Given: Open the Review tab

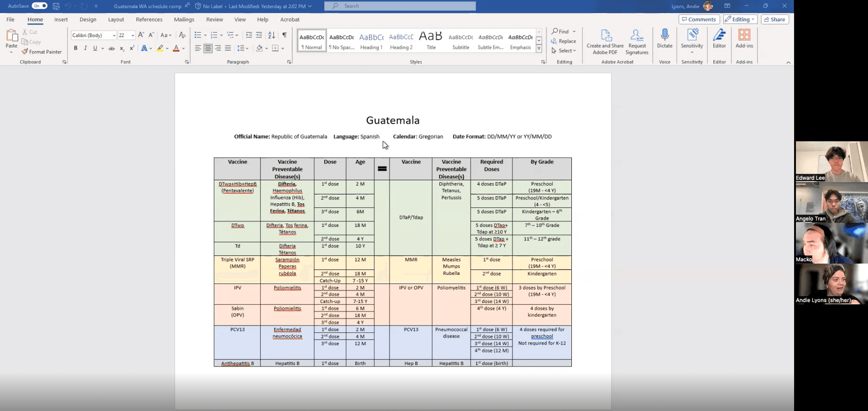Looking at the screenshot, I should coord(215,19).
